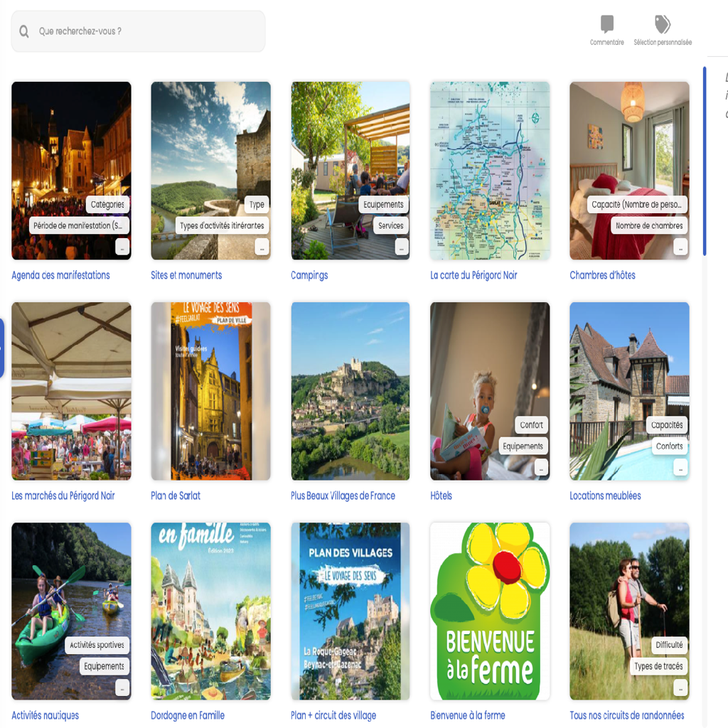Choose the Nombre de chambres filter tag
Viewport: 728px width, 728px height.
pos(649,225)
